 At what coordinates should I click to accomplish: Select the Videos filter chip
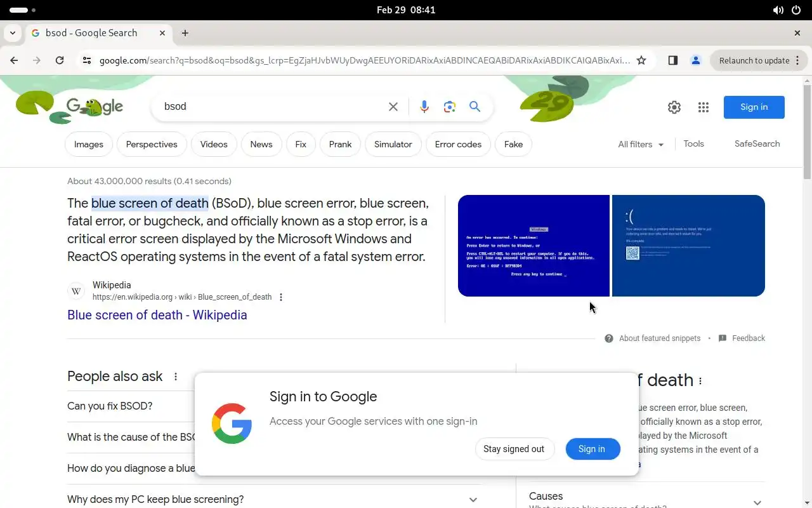(x=214, y=144)
